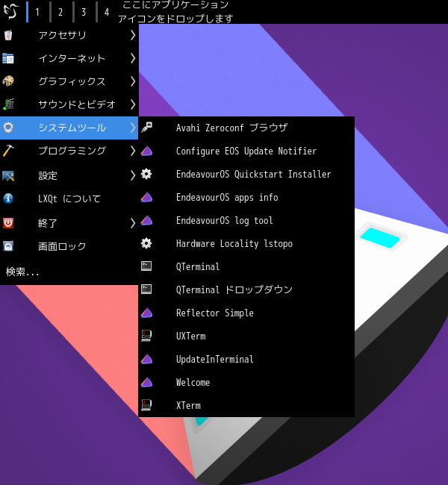The height and width of the screenshot is (485, 448).
Task: Click the UpdateInTerminal icon
Action: click(146, 360)
